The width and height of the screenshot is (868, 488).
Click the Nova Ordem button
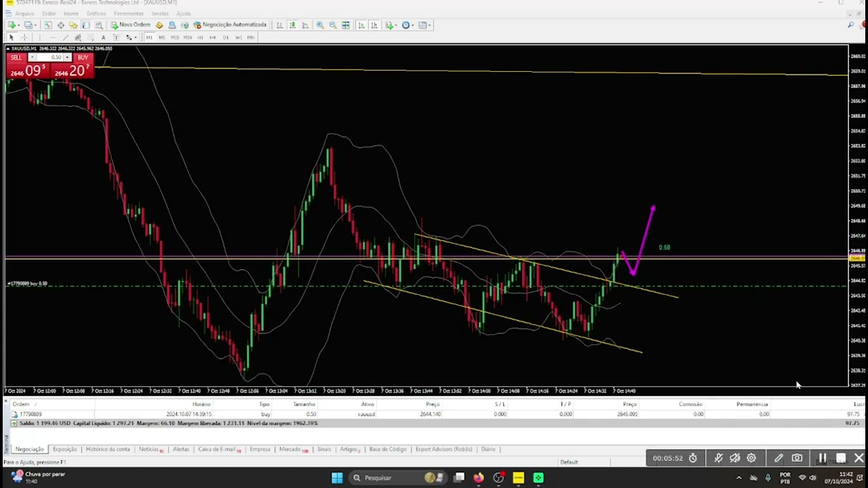click(131, 25)
